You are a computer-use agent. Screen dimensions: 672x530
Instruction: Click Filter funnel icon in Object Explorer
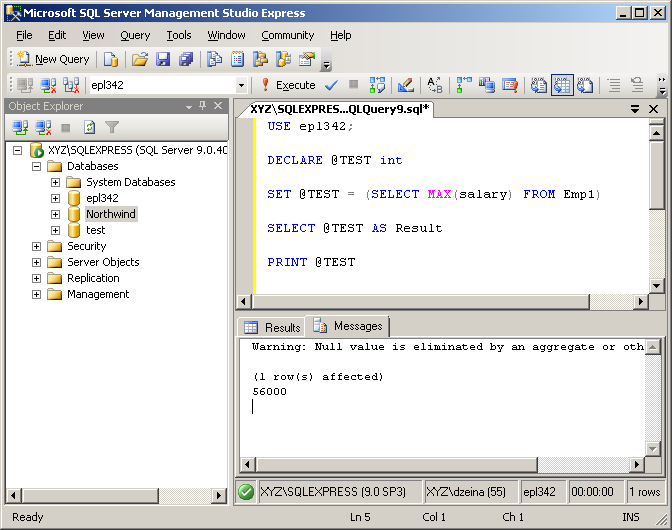point(112,128)
